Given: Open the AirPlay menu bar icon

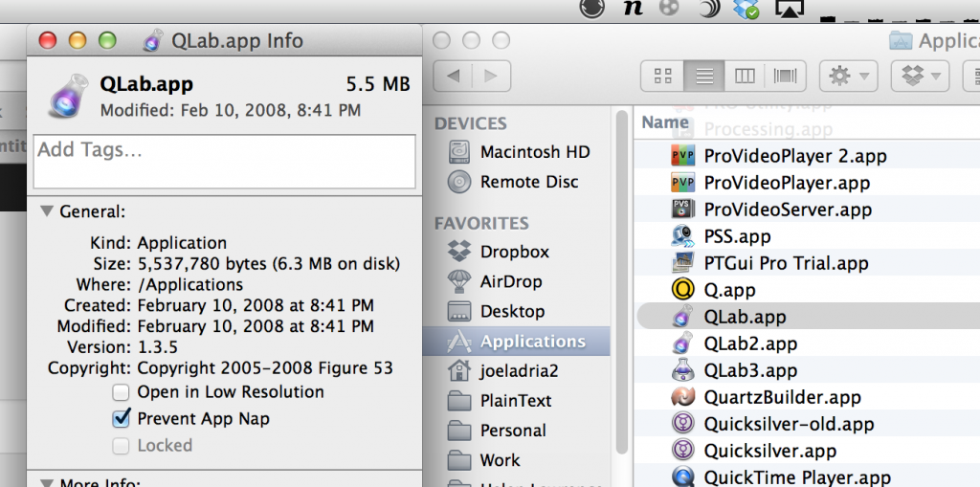Looking at the screenshot, I should 789,8.
